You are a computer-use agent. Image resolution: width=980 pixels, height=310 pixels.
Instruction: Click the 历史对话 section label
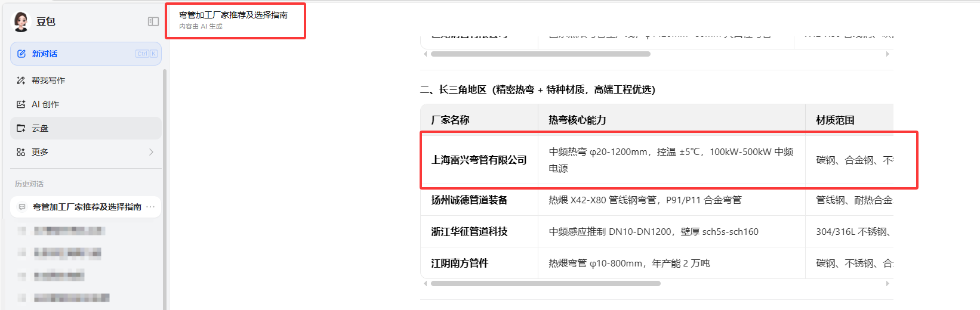coord(29,184)
